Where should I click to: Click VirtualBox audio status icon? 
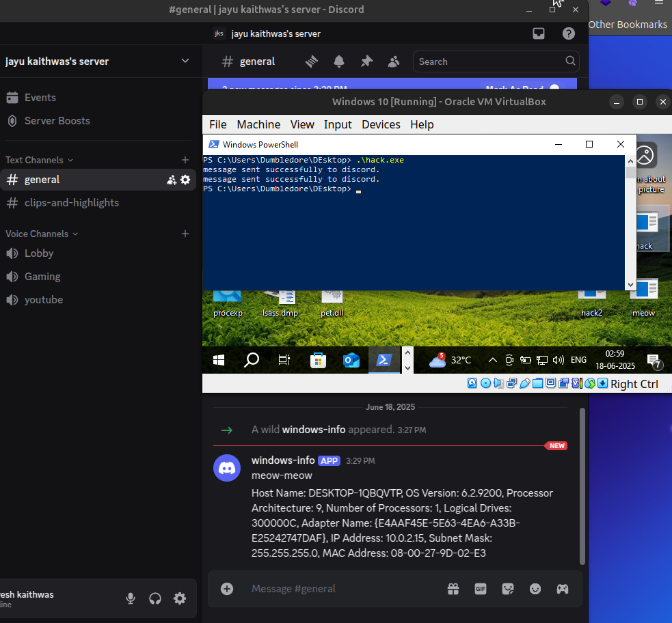click(498, 383)
